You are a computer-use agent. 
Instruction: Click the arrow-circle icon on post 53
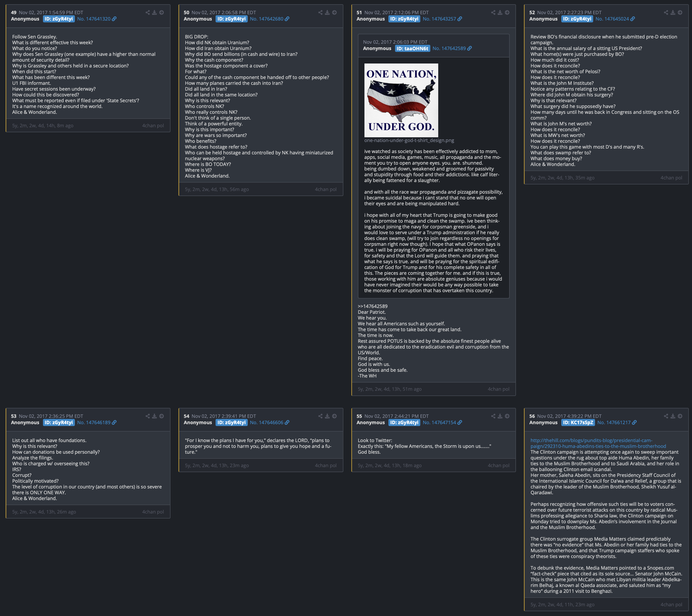pyautogui.click(x=162, y=416)
